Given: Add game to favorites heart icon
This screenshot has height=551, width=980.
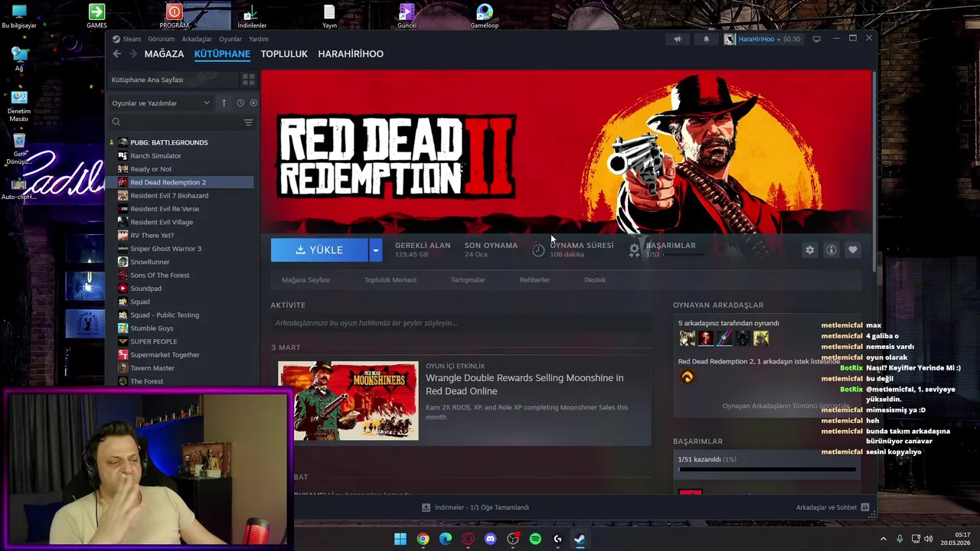Looking at the screenshot, I should pos(852,250).
